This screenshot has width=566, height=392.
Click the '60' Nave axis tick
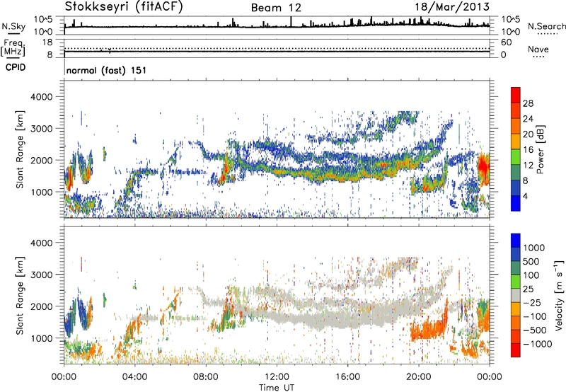506,42
